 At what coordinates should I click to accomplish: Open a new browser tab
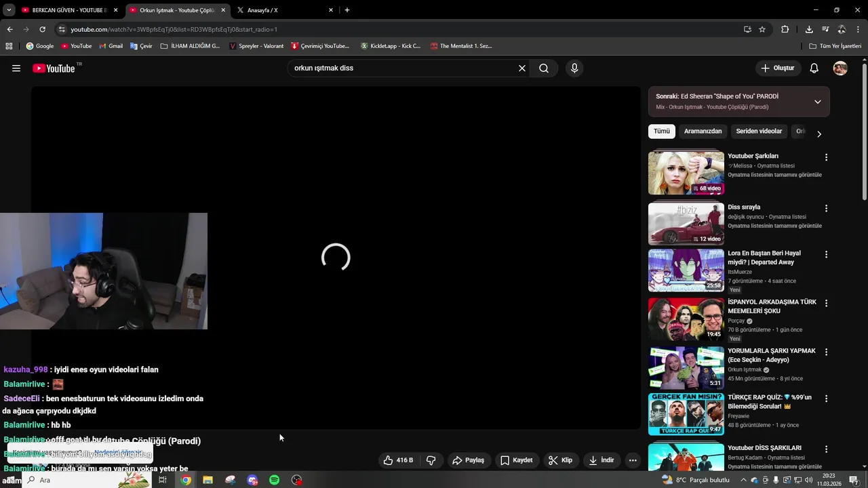pyautogui.click(x=347, y=10)
